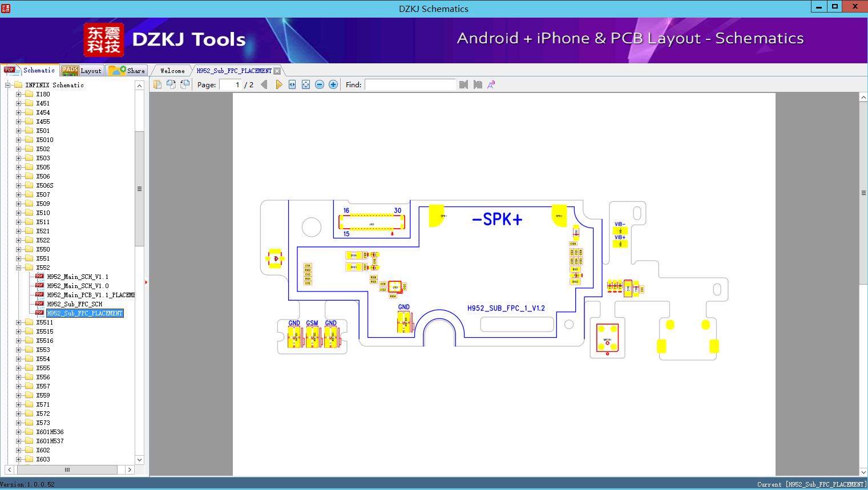
Task: Select the X505 folder
Action: click(43, 167)
